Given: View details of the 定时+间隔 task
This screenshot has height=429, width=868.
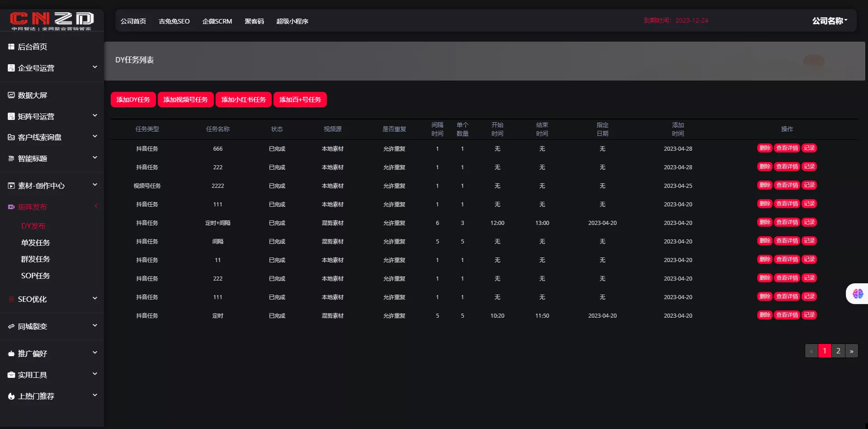Looking at the screenshot, I should click(x=787, y=222).
